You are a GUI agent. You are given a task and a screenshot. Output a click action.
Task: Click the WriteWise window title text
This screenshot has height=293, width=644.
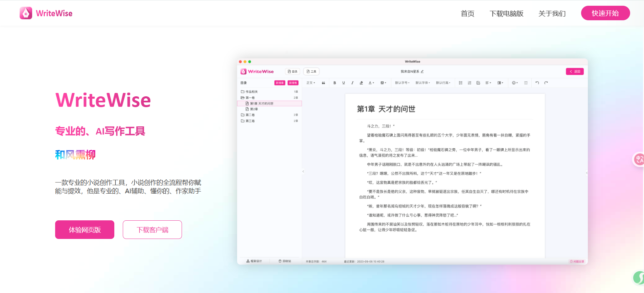point(412,62)
